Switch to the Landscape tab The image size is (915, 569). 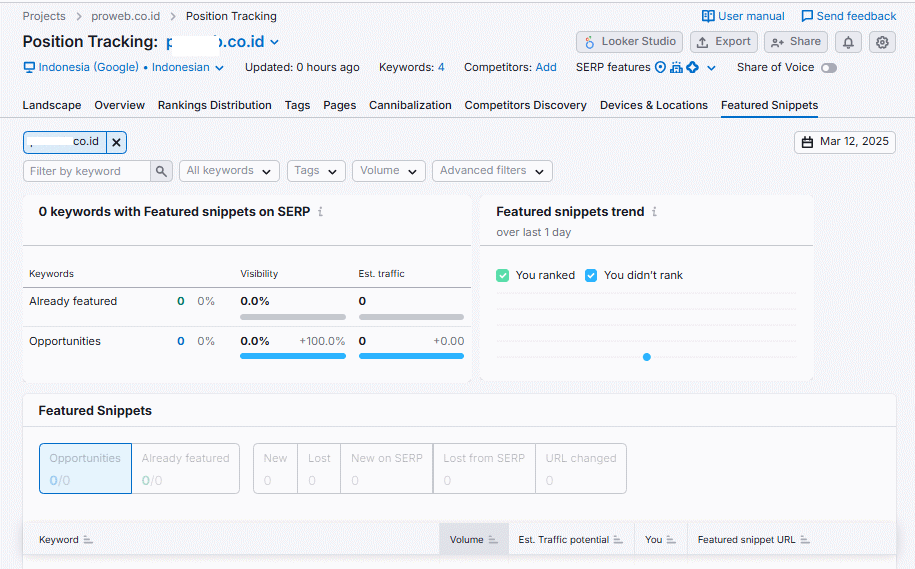pos(52,105)
